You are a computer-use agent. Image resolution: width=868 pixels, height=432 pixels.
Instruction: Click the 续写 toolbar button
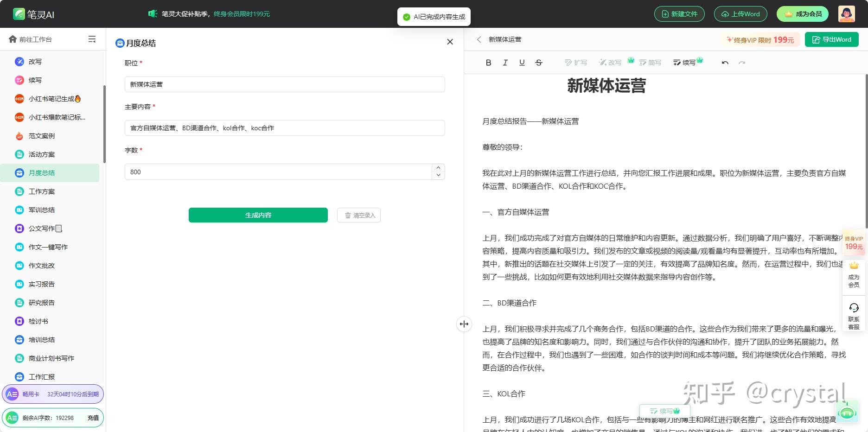pos(684,63)
